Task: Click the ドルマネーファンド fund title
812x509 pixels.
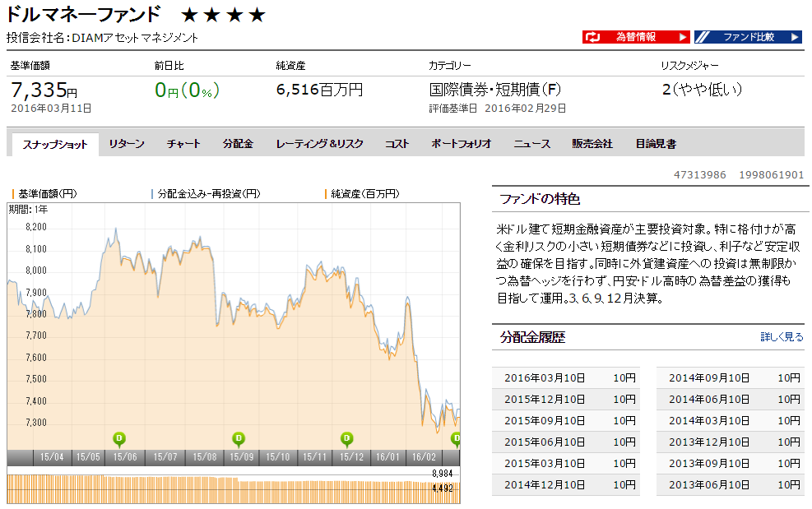Action: tap(83, 15)
